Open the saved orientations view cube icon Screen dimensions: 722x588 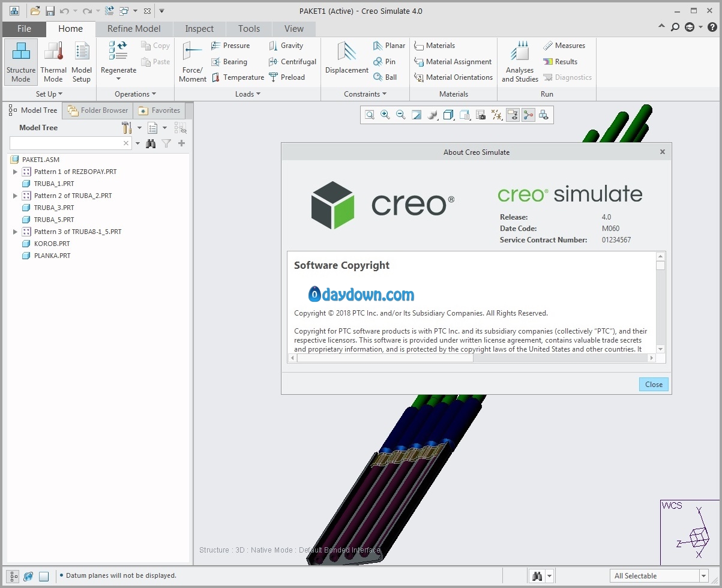[x=448, y=115]
